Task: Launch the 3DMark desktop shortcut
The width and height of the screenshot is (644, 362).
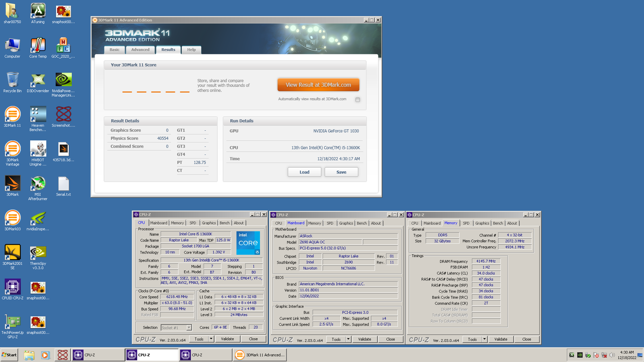Action: click(12, 186)
